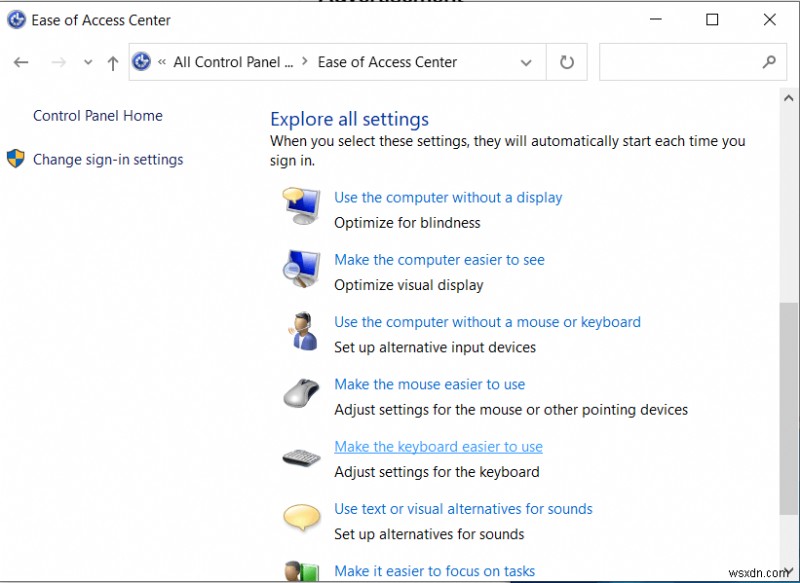Click the keyboard icon near keyboard settings
Image resolution: width=800 pixels, height=583 pixels.
click(x=301, y=456)
